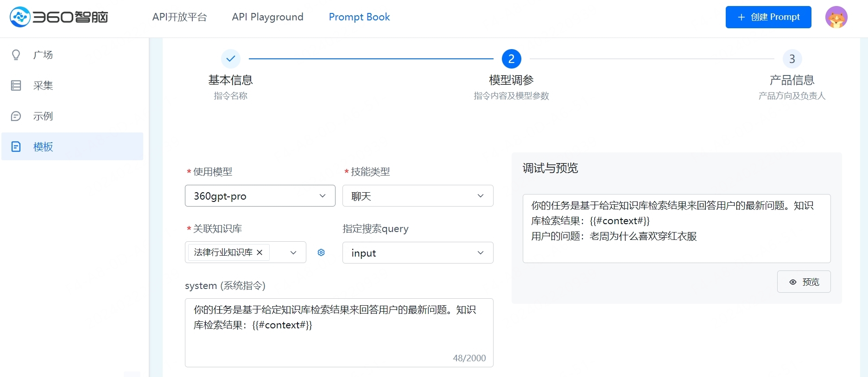The image size is (868, 377).
Task: Remove the 法律行业知识库 tag
Action: pyautogui.click(x=260, y=252)
